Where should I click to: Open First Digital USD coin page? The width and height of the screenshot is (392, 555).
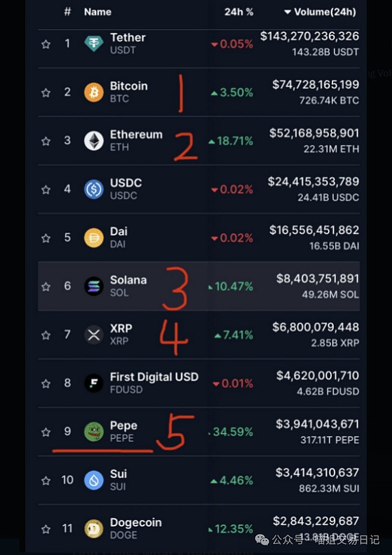coord(154,377)
